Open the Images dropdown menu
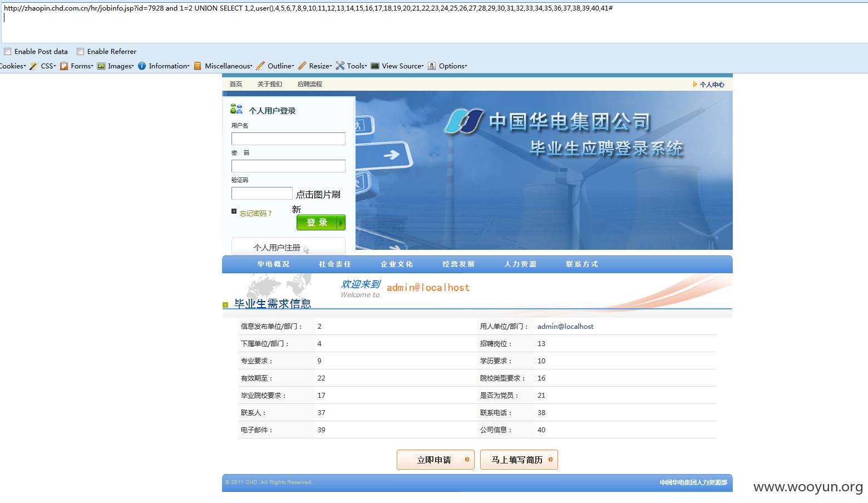 tap(121, 66)
